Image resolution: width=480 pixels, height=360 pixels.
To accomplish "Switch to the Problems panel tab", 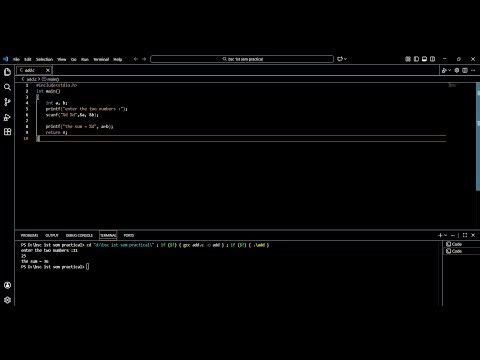I will (29, 235).
